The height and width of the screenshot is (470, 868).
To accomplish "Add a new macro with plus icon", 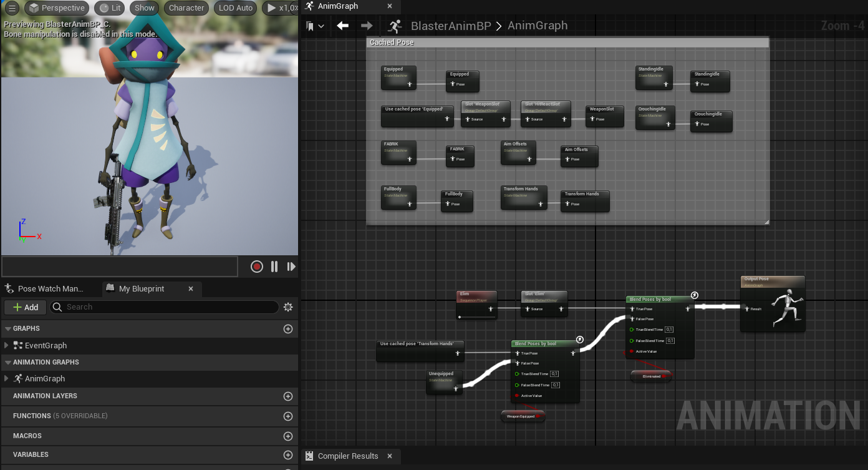I will point(288,436).
